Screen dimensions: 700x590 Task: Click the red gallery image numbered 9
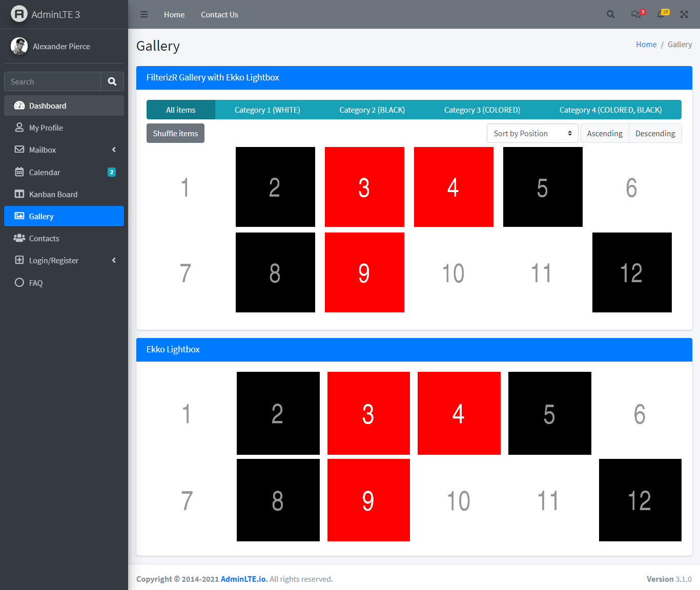point(364,272)
